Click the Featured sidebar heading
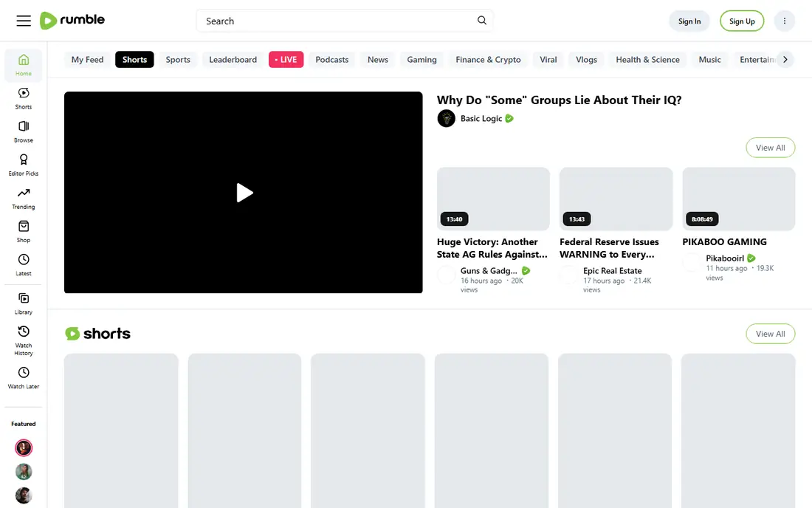 [x=24, y=424]
